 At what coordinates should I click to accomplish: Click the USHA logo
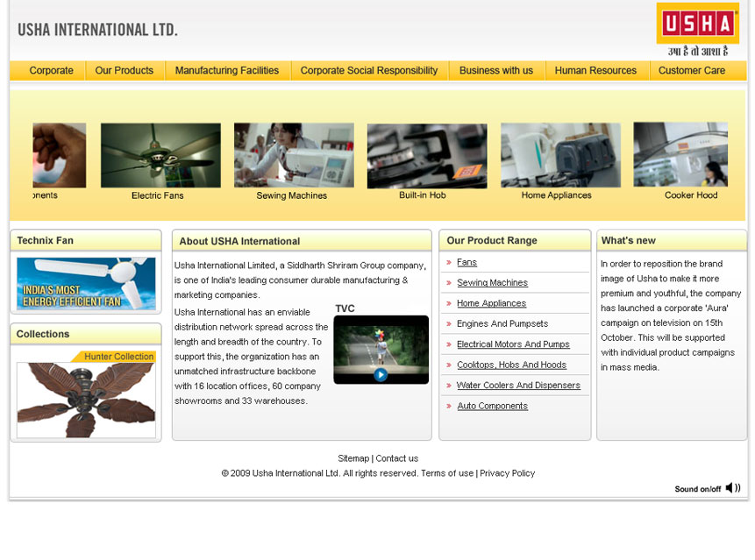pyautogui.click(x=697, y=24)
